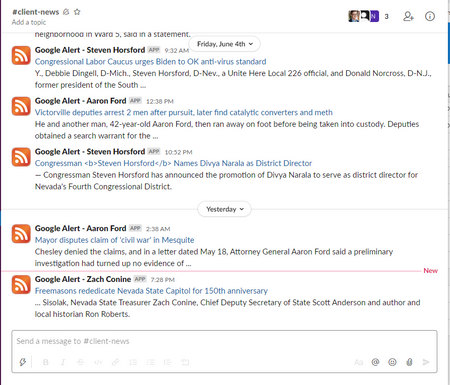Click the member count 3

[386, 16]
